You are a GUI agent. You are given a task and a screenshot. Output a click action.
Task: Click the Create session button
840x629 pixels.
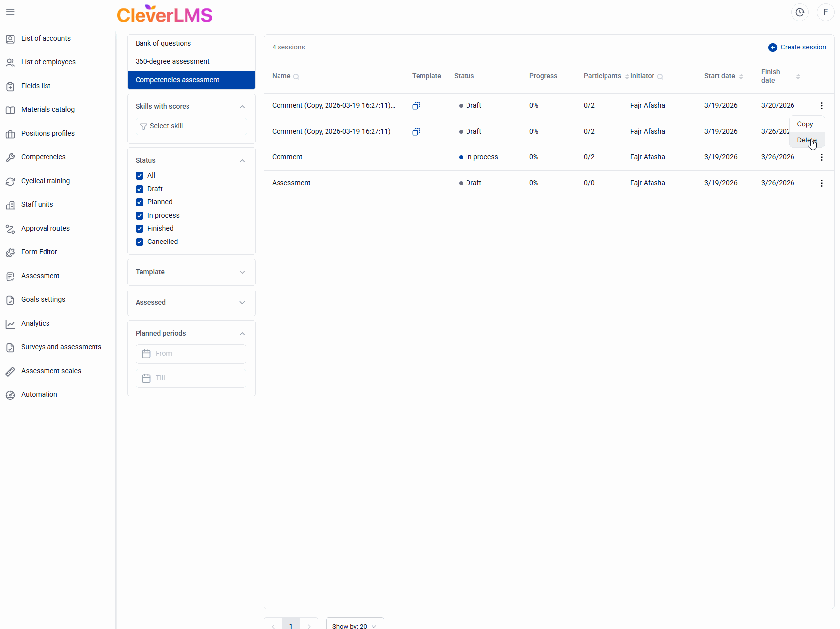pyautogui.click(x=797, y=48)
